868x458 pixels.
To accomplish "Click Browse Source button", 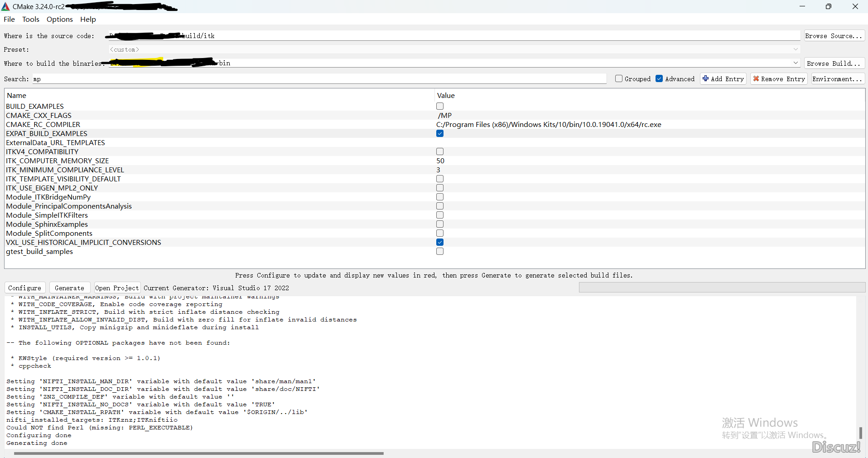I will click(834, 36).
